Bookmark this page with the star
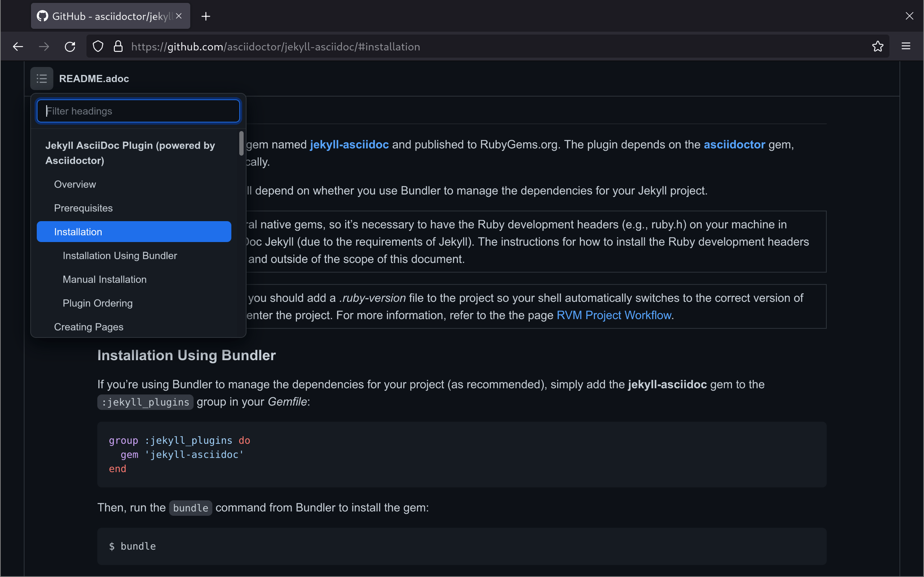 (878, 46)
